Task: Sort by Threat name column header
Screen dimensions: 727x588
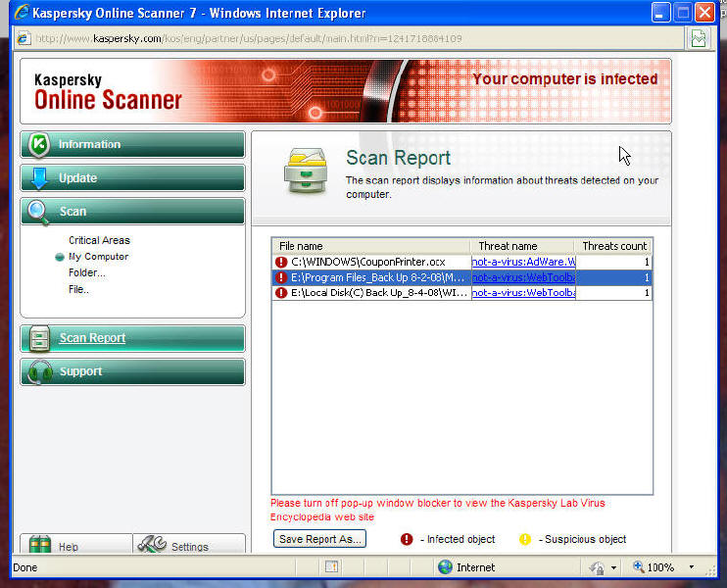Action: (522, 246)
